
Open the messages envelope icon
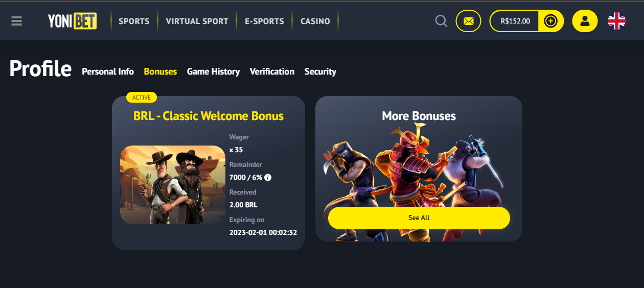click(468, 21)
